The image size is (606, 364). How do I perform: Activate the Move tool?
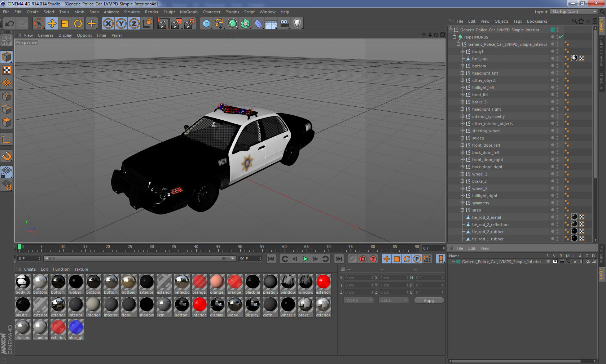(x=52, y=24)
